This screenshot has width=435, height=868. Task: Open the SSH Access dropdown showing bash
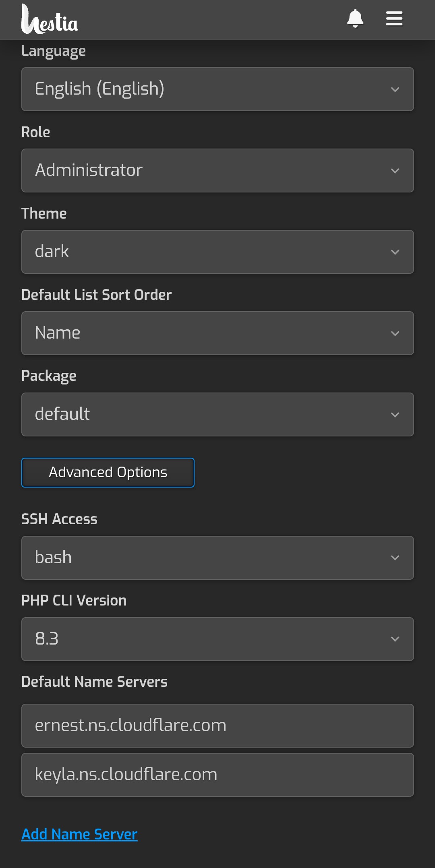(217, 558)
